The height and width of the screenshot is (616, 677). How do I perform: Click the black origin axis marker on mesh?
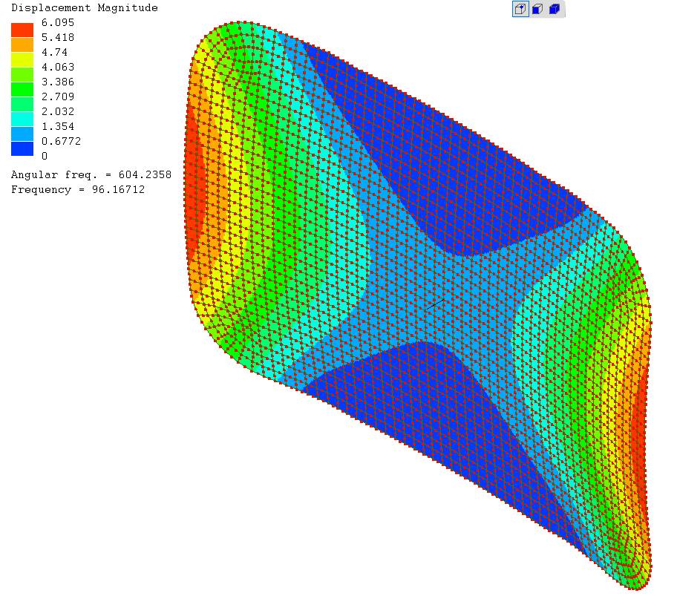click(435, 304)
